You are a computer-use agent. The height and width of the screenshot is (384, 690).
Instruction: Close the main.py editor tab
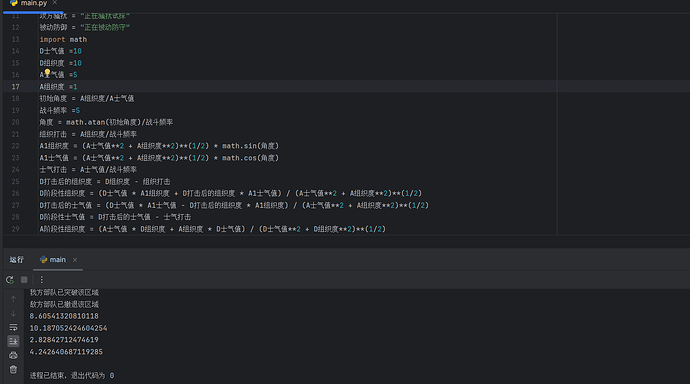[55, 3]
